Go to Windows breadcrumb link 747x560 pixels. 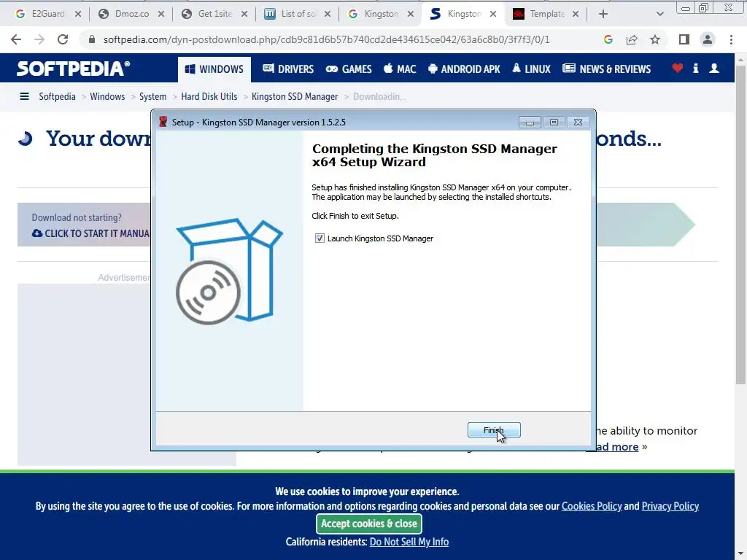107,97
